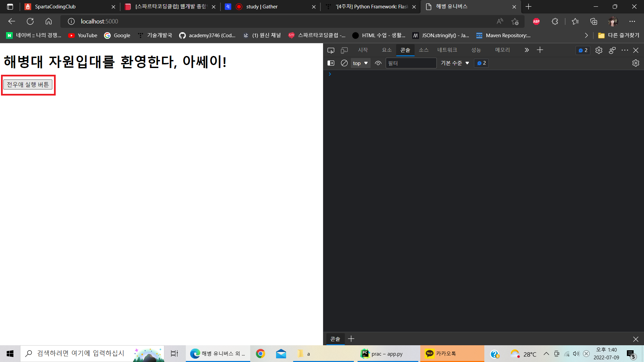644x362 pixels.
Task: Click the 필터 filter input field
Action: coord(411,63)
